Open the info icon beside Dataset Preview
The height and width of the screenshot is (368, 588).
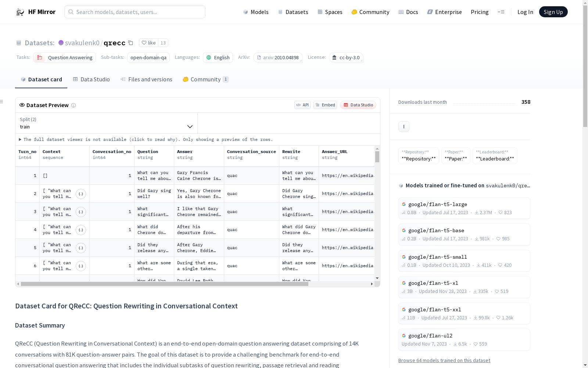[x=73, y=105]
